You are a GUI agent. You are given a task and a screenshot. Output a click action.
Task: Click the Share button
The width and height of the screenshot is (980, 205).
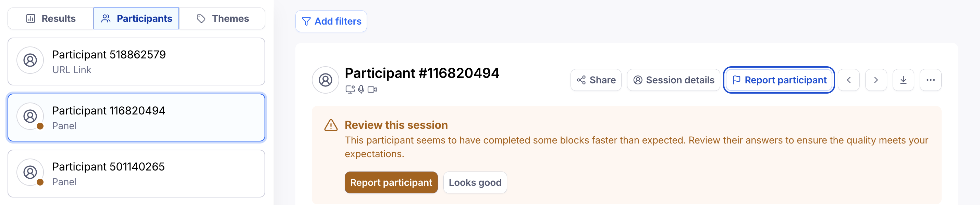(x=596, y=80)
